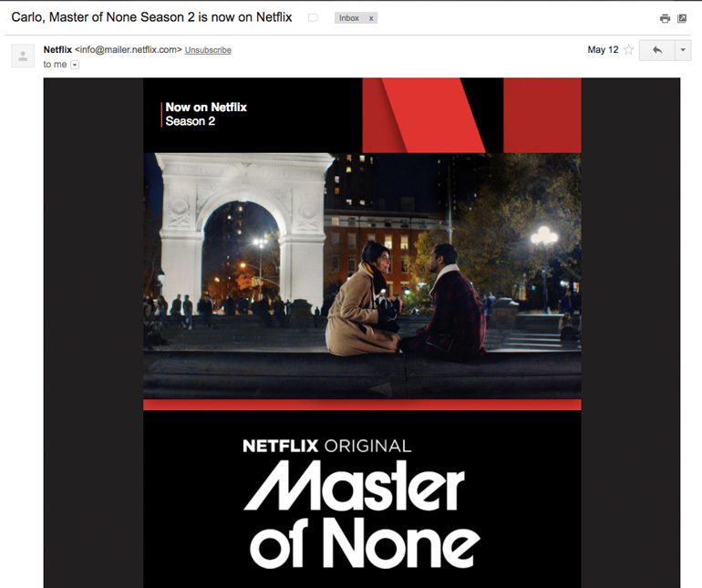Click the Netflix sender name
This screenshot has width=702, height=588.
pyautogui.click(x=57, y=50)
